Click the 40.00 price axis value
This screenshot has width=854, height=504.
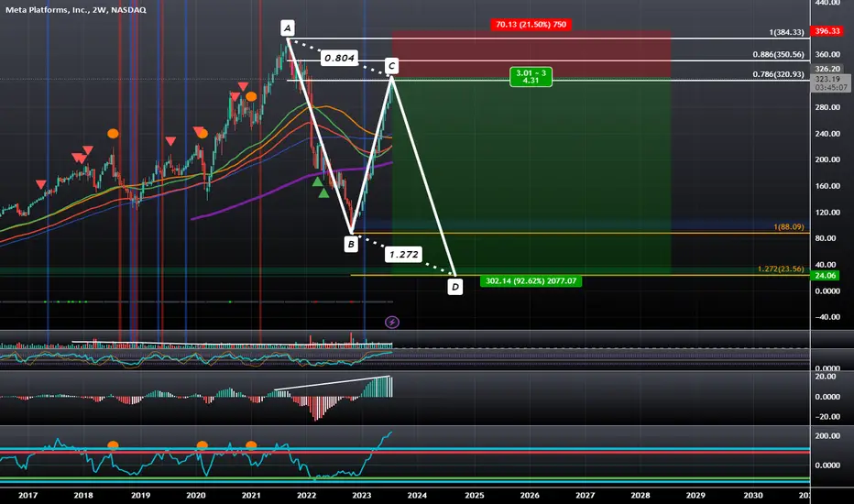click(825, 264)
